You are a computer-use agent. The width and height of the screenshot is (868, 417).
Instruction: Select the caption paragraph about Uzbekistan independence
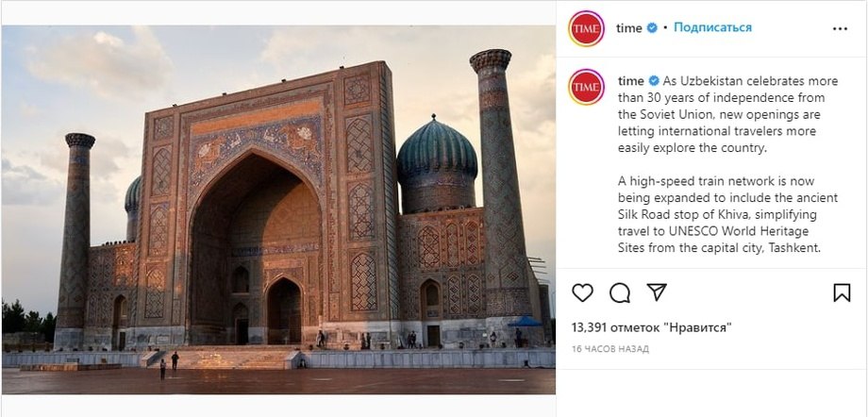709,115
